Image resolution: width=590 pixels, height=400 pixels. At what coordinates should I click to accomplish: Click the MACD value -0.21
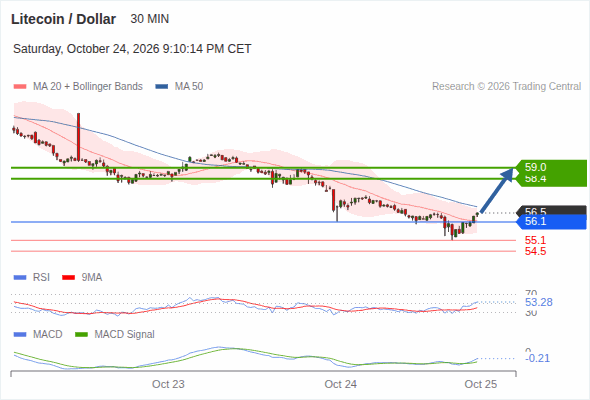537,358
